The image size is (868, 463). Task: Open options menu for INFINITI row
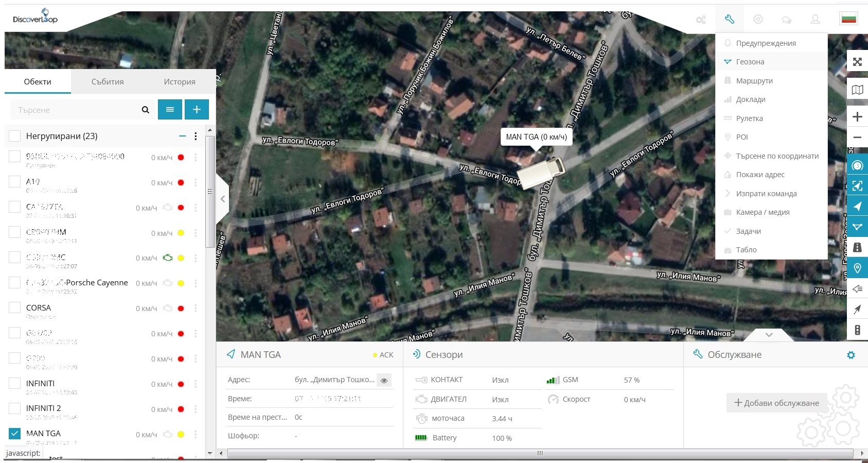[x=196, y=384]
